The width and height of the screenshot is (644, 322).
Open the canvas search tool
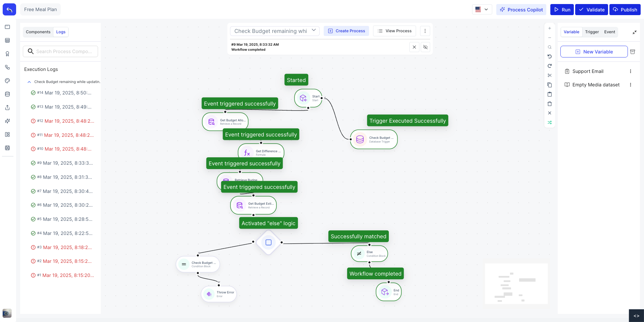550,47
